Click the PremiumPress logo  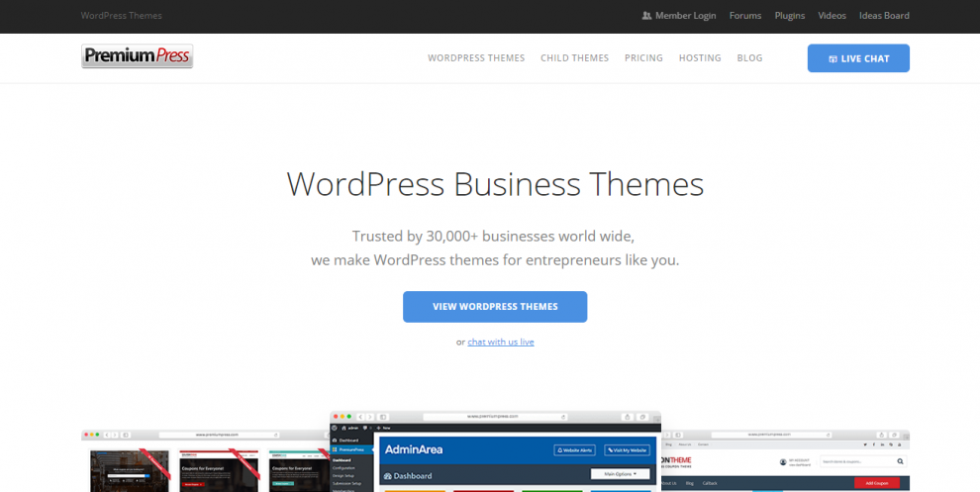coord(137,57)
